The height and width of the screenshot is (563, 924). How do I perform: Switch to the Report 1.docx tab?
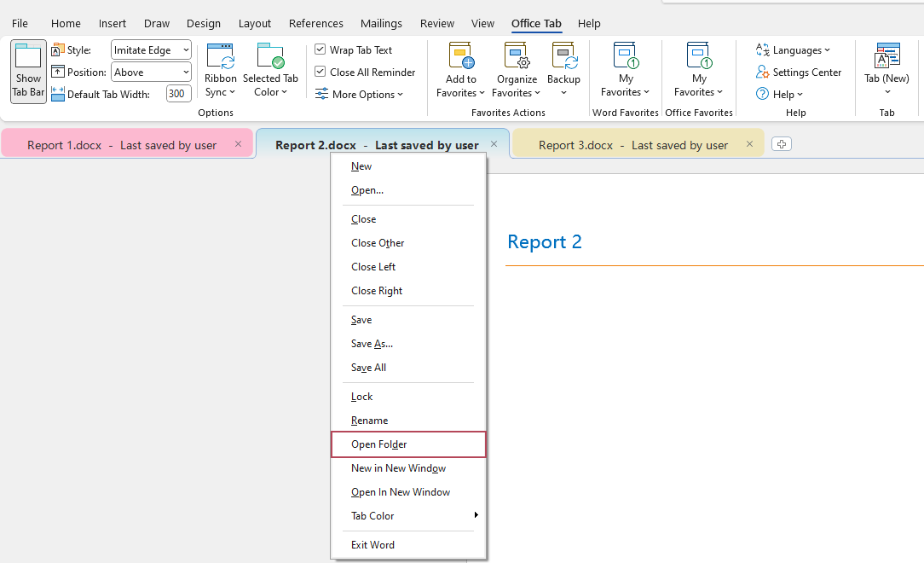coord(122,145)
